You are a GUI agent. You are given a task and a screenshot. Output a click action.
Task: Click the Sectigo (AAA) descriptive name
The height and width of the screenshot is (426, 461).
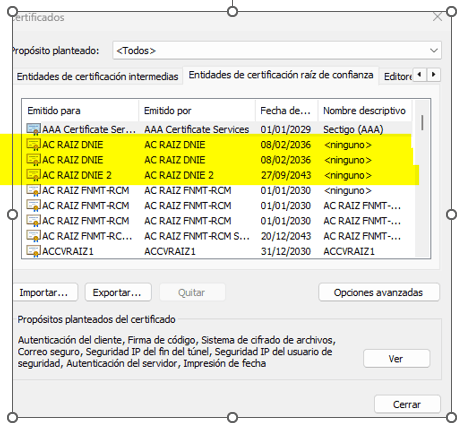(353, 129)
